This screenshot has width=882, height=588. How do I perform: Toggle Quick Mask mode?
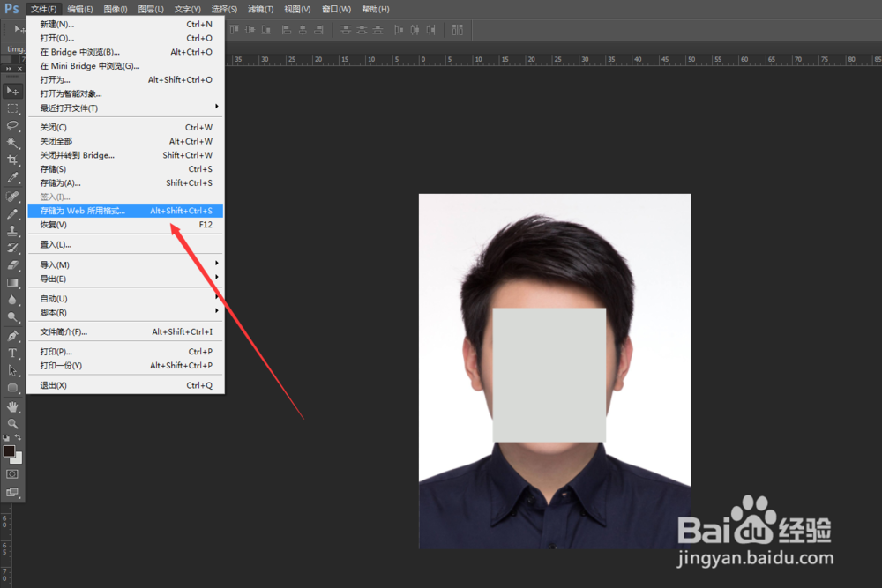click(12, 474)
